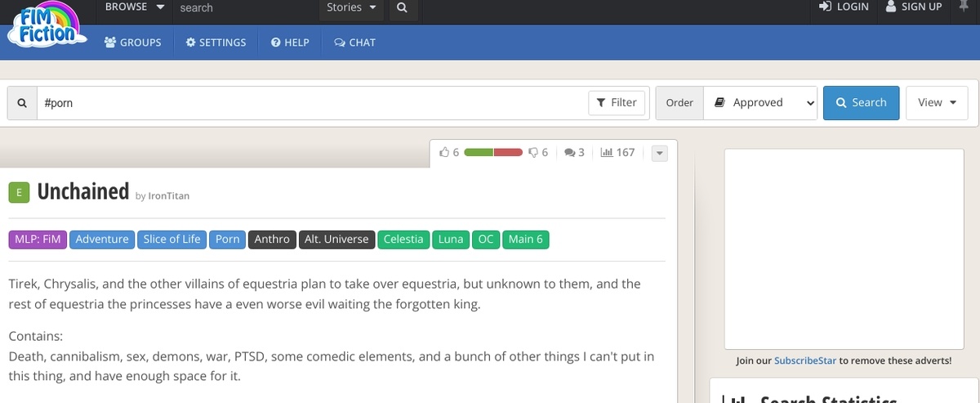Click the green-red rating bar
The width and height of the screenshot is (980, 403).
point(493,152)
